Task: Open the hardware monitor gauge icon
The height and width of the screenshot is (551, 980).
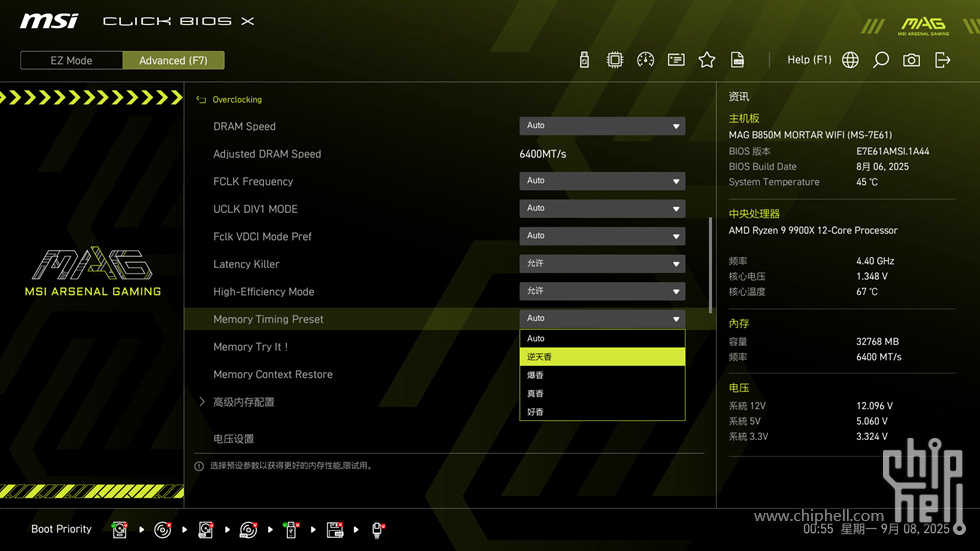Action: 646,60
